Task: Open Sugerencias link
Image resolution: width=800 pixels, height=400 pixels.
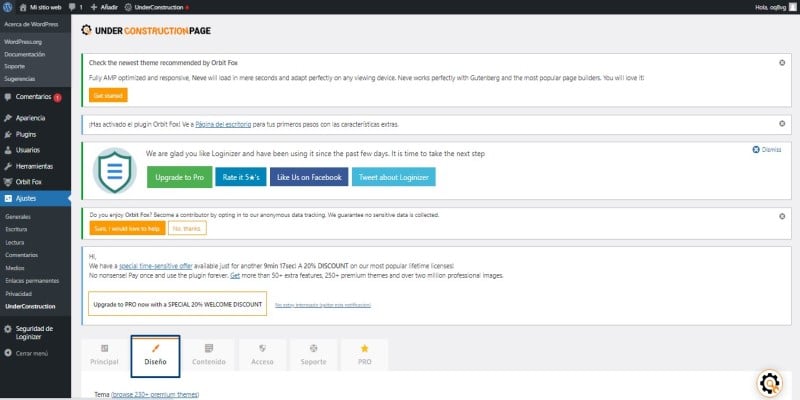Action: 19,79
